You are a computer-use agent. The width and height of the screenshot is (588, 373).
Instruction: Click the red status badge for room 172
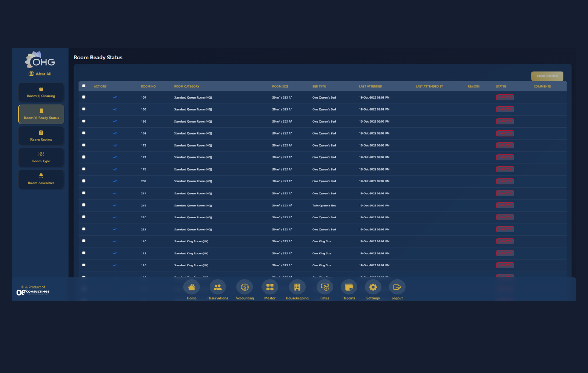505,146
